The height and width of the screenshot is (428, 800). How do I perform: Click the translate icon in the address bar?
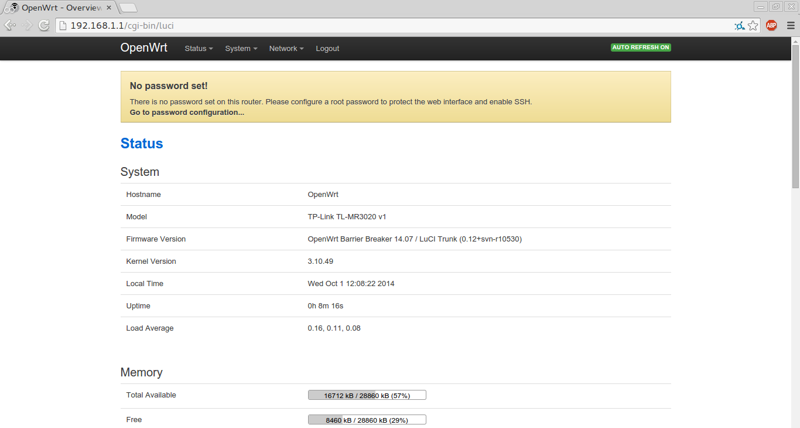pos(739,26)
